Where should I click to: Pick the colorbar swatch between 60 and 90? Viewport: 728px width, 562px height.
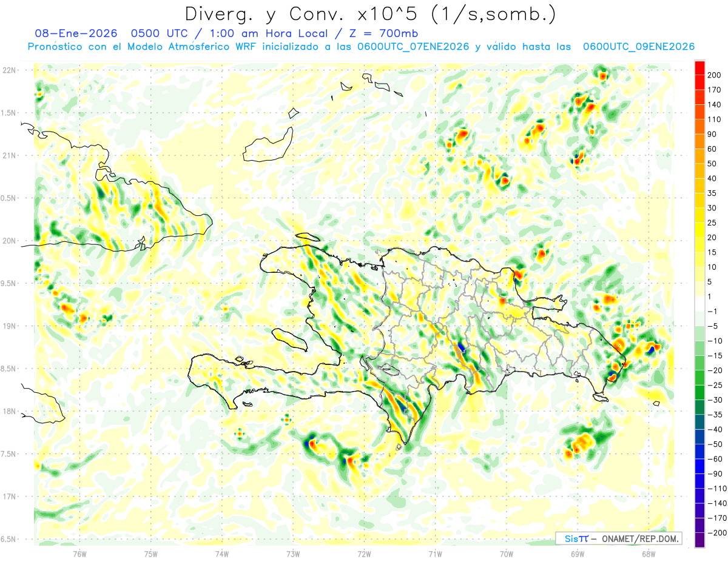[x=699, y=142]
